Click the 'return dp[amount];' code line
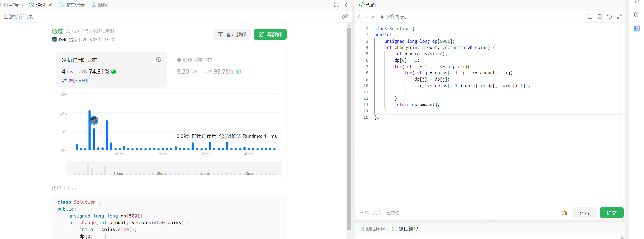Viewport: 644px width, 239px height. tap(417, 104)
